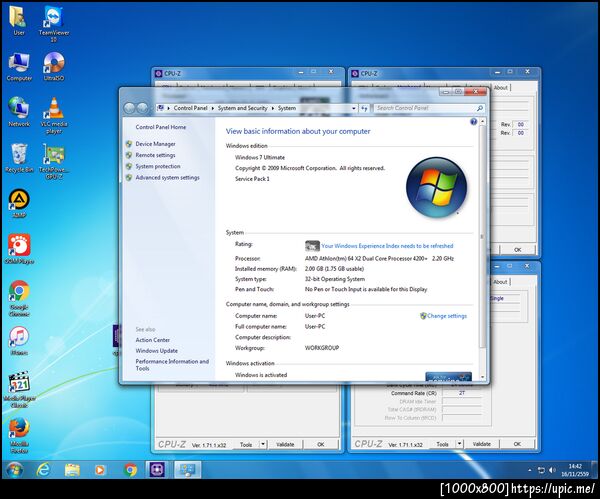
Task: Click the back navigation arrow
Action: pos(129,108)
